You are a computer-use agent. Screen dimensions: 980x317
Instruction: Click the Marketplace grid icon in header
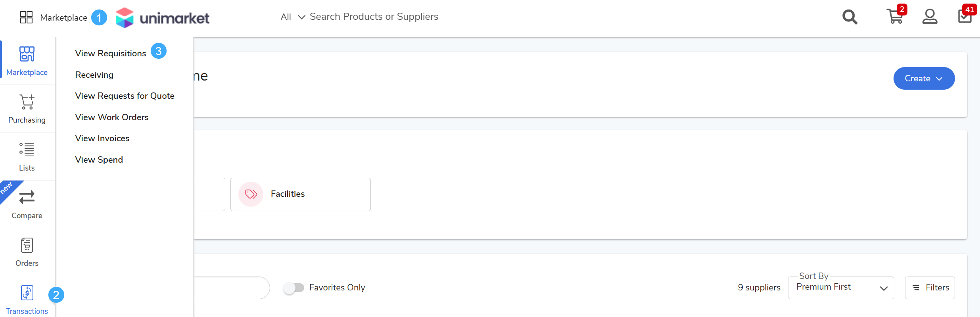pyautogui.click(x=26, y=17)
